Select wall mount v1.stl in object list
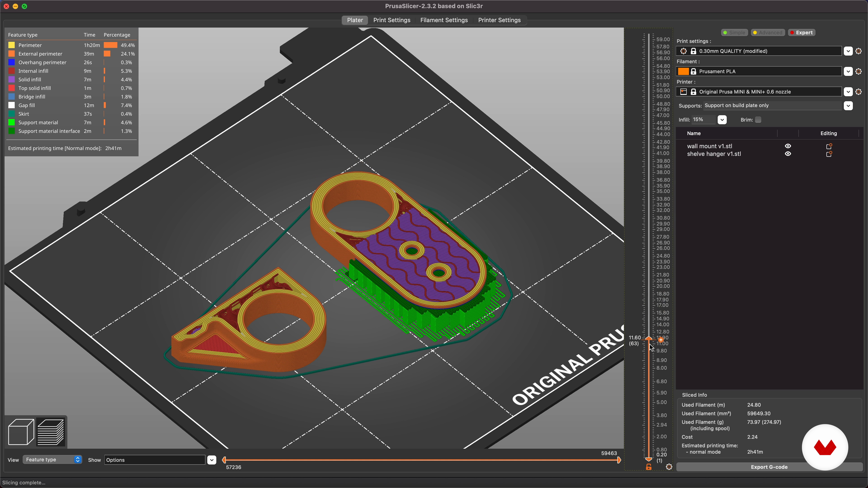Image resolution: width=868 pixels, height=488 pixels. coord(709,146)
